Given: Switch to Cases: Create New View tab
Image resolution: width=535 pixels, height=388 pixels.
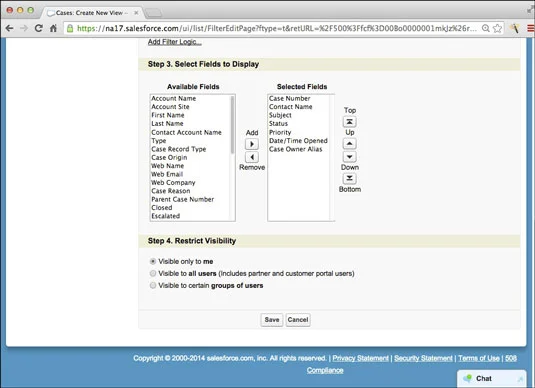Looking at the screenshot, I should tap(90, 13).
